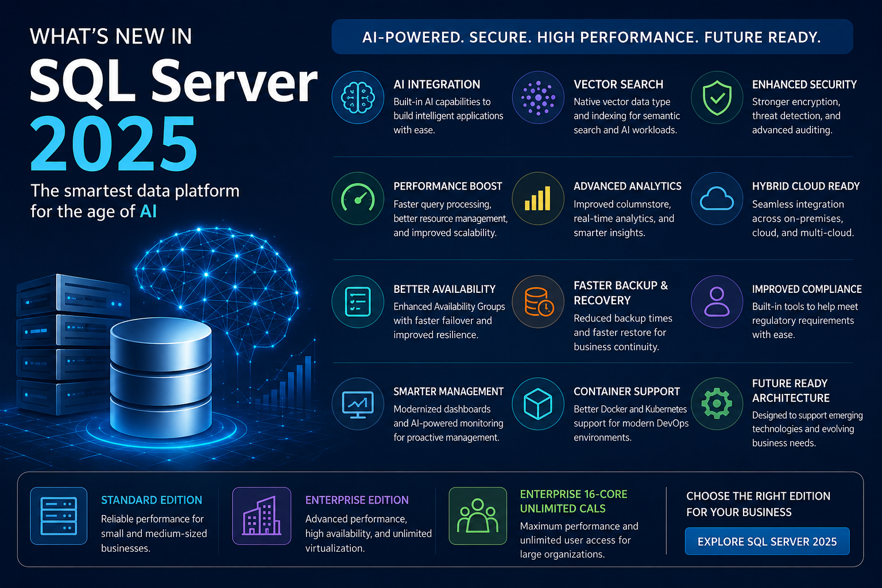Click the IMPROVED COMPLIANCE heading
This screenshot has width=882, height=588.
(x=807, y=289)
